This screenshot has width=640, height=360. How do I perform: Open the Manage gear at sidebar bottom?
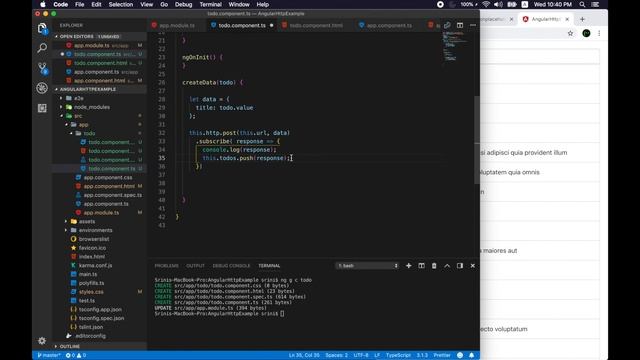pos(42,340)
